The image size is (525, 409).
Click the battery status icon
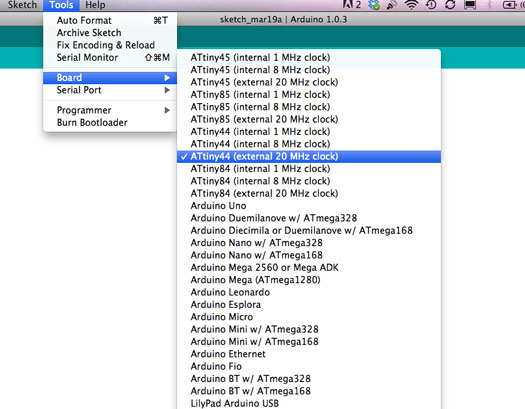509,5
